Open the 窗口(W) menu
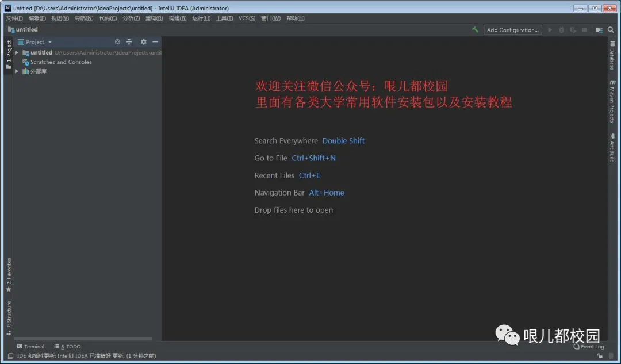621x364 pixels. tap(271, 18)
